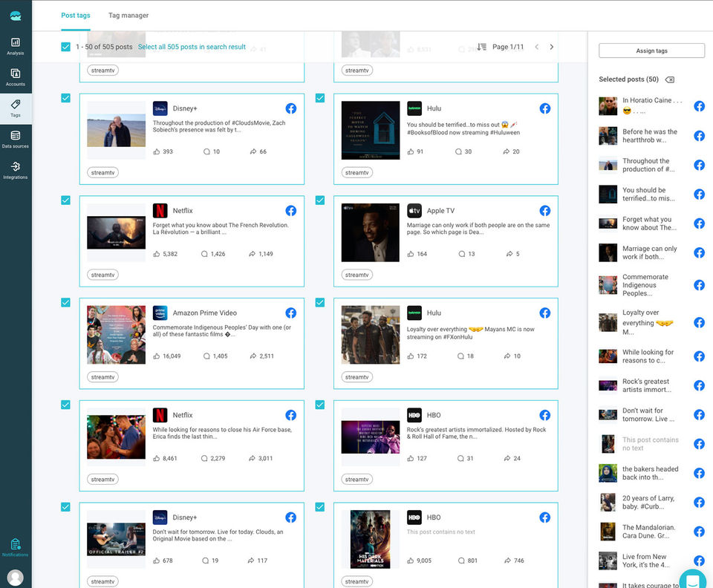Viewport: 713px width, 588px height.
Task: Open the user profile avatar
Action: (x=16, y=578)
